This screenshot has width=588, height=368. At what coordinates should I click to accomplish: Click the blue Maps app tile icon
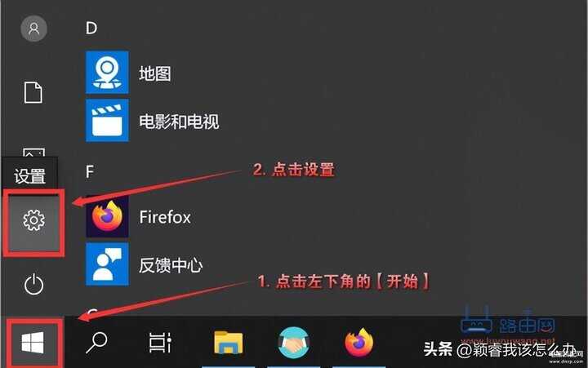[x=107, y=73]
